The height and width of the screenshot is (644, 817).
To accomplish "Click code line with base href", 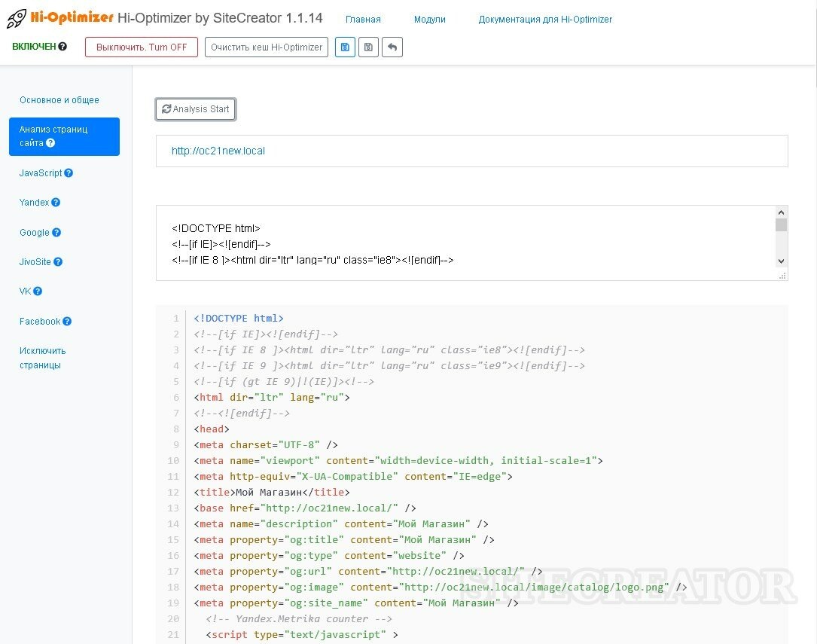I will tap(305, 508).
